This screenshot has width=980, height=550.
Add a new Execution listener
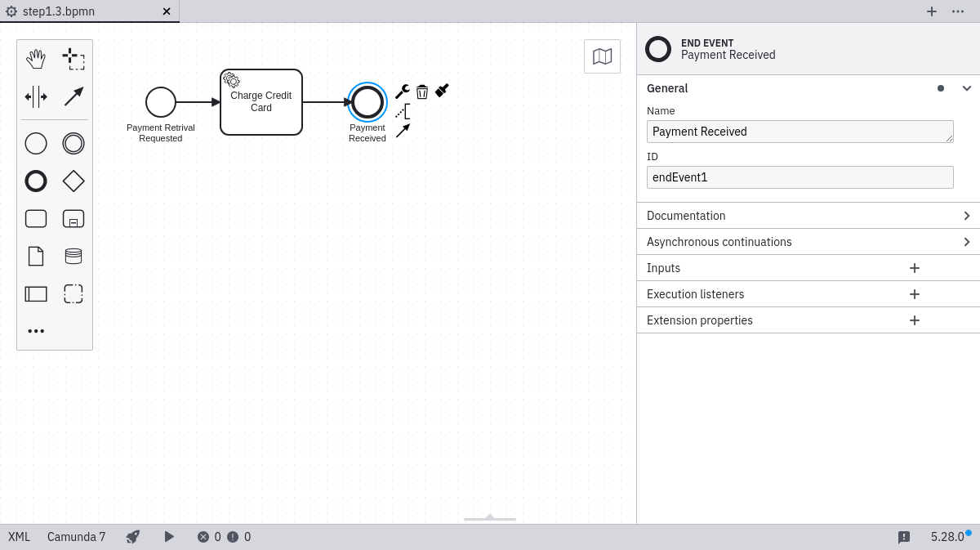coord(915,294)
